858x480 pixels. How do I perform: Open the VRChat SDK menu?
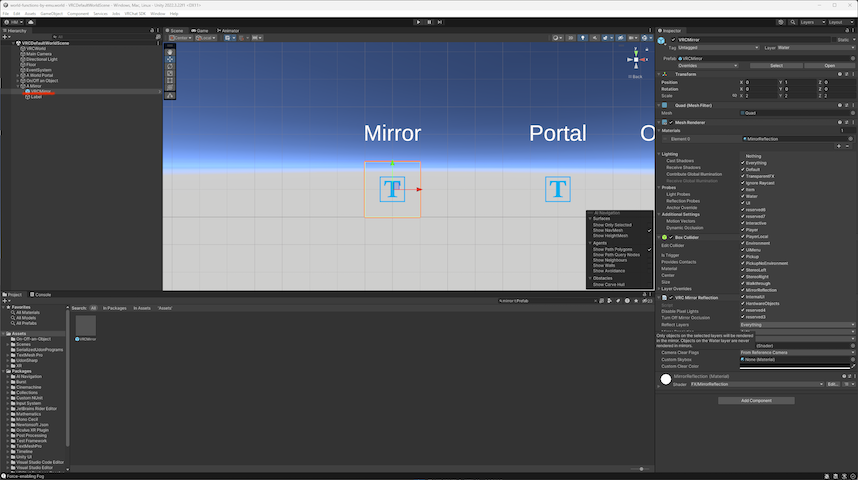(135, 14)
